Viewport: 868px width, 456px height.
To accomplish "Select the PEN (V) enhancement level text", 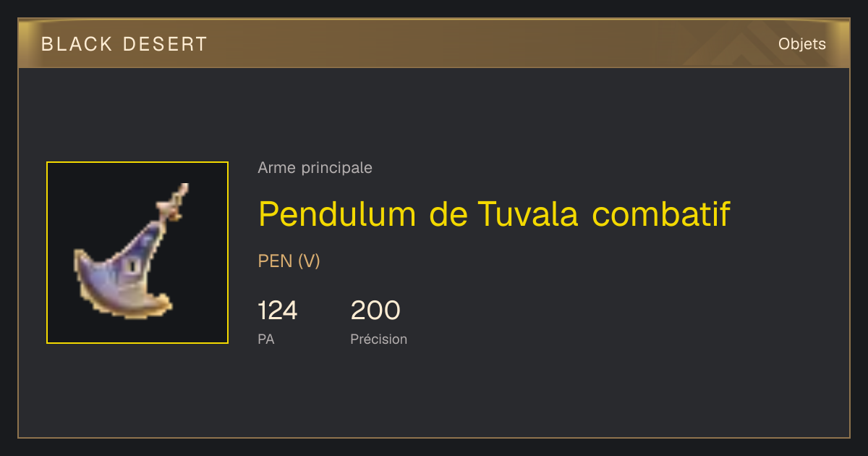I will point(289,261).
